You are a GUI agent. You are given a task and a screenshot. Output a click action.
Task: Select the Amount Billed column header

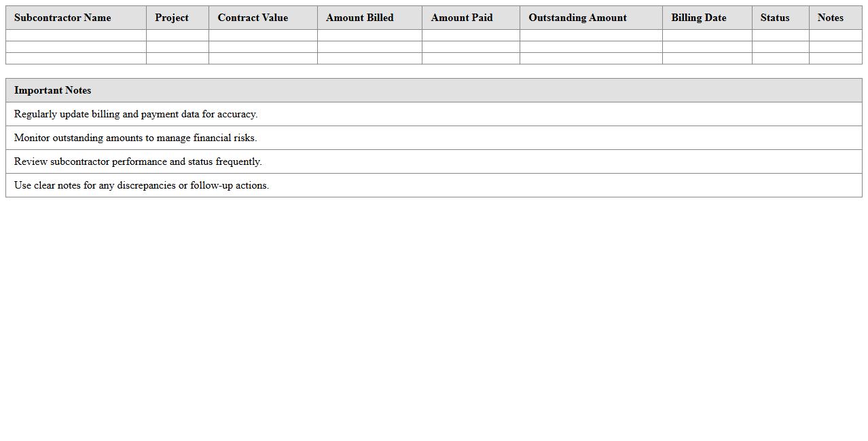point(359,18)
